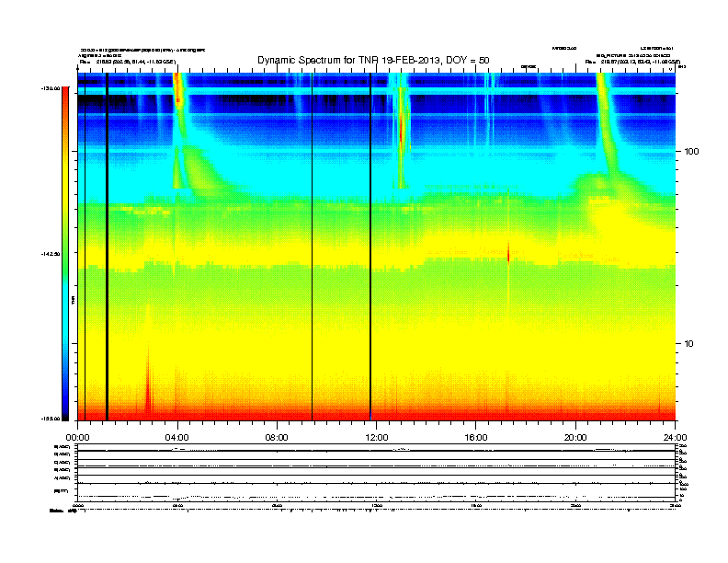Click the 10 frequency axis label
728x563 pixels.
[x=688, y=344]
